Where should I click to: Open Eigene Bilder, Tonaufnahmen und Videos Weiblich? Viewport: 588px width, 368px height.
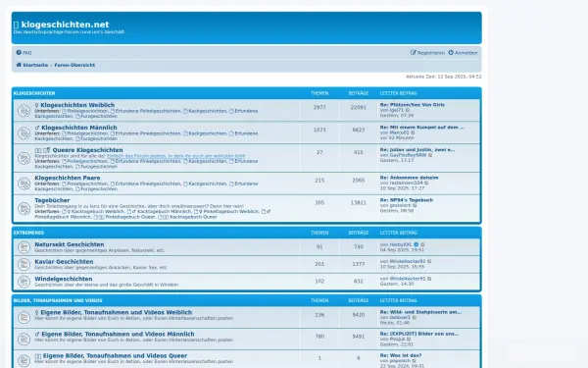click(x=117, y=312)
